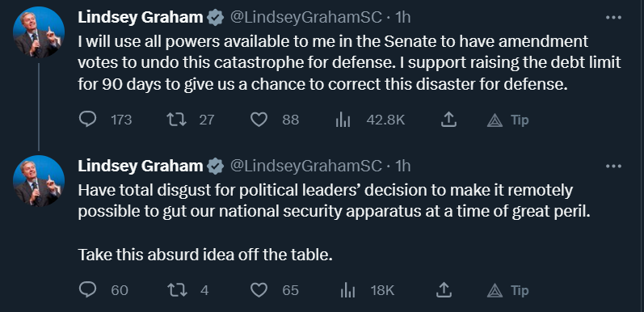The image size is (644, 312).
Task: Open @LindseyGrahamSC handle on second tweet
Action: 306,166
